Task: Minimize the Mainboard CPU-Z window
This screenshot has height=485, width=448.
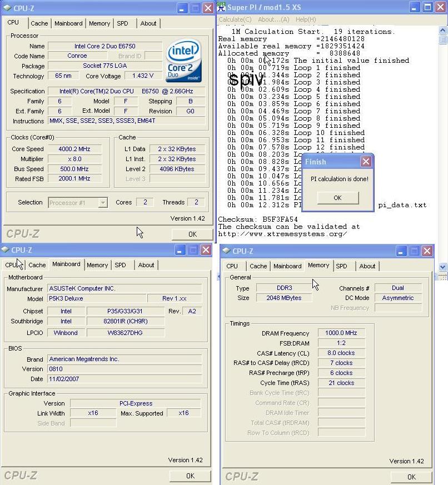Action: tap(180, 250)
